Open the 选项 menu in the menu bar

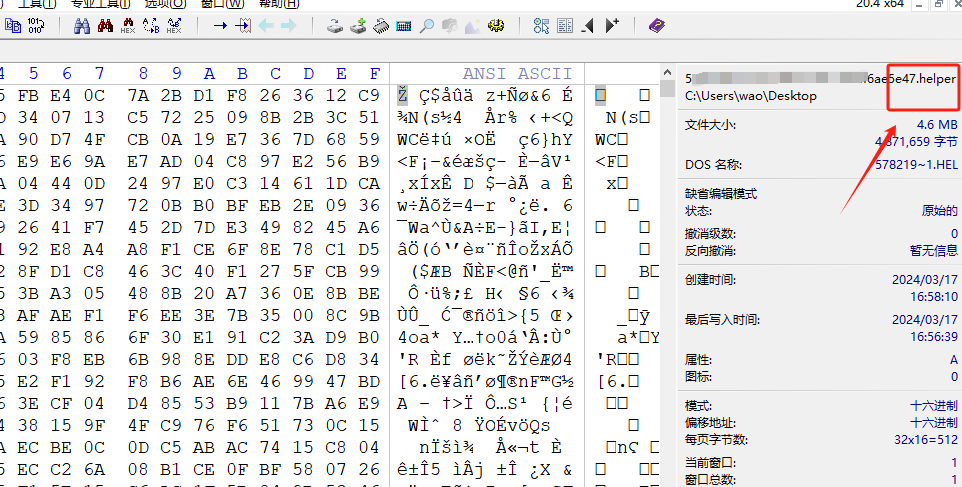[x=164, y=4]
